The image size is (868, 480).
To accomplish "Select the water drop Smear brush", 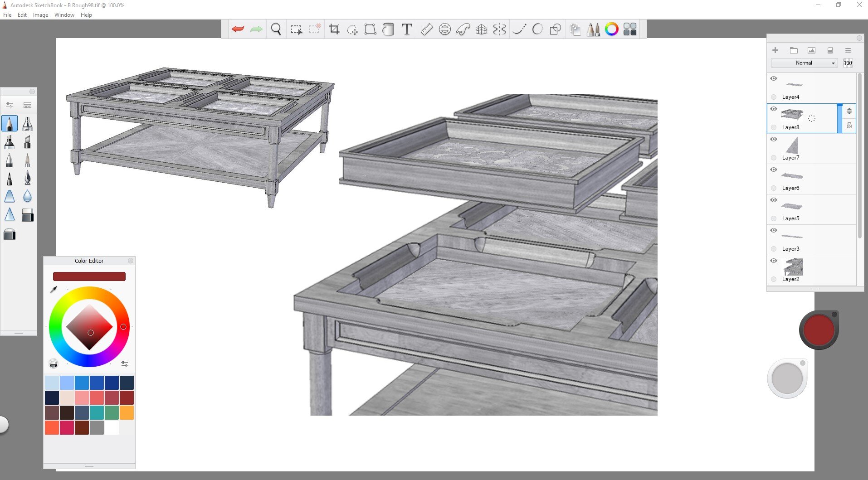I will click(27, 196).
